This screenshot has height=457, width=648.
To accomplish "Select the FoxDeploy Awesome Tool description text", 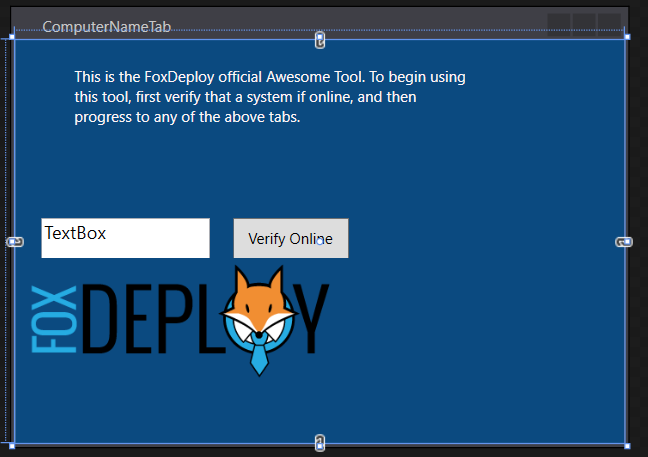I will [270, 97].
